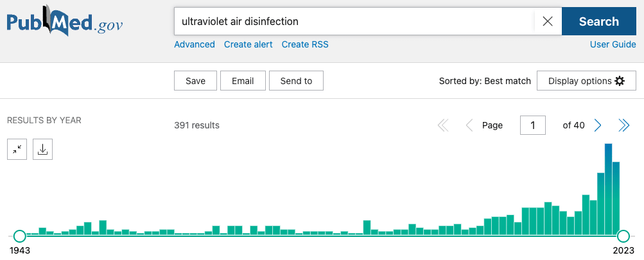Go to the next results page
Viewport: 644px width, 260px height.
coord(598,125)
